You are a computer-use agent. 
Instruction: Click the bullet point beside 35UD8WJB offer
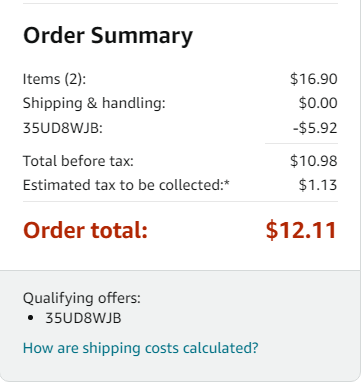tap(31, 318)
